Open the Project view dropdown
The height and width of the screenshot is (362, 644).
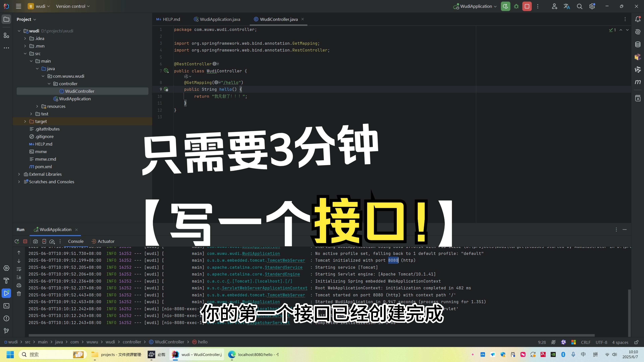click(x=26, y=19)
